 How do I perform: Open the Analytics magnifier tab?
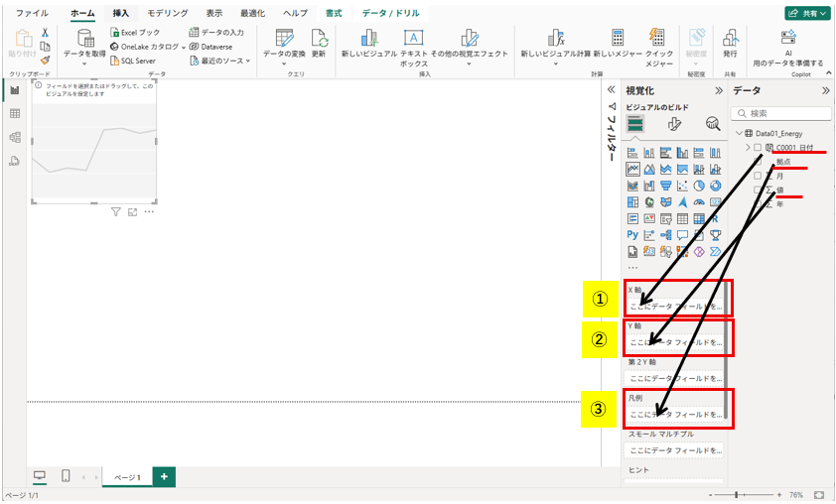click(713, 124)
